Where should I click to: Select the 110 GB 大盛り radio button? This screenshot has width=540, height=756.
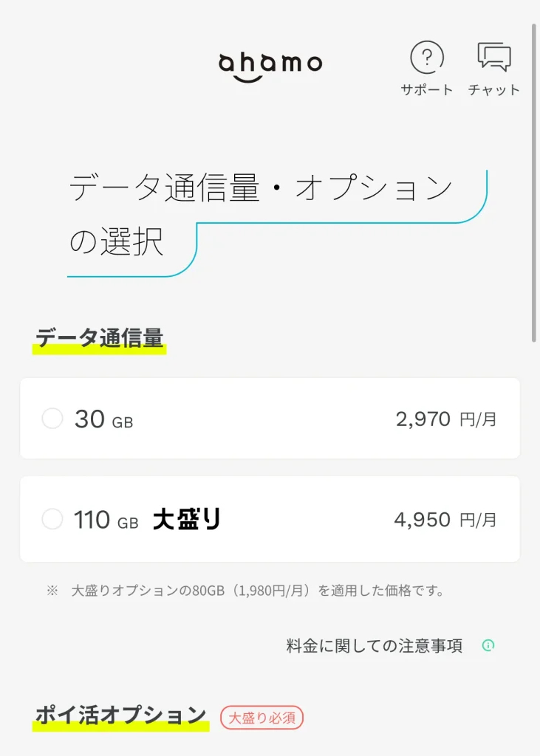[52, 520]
